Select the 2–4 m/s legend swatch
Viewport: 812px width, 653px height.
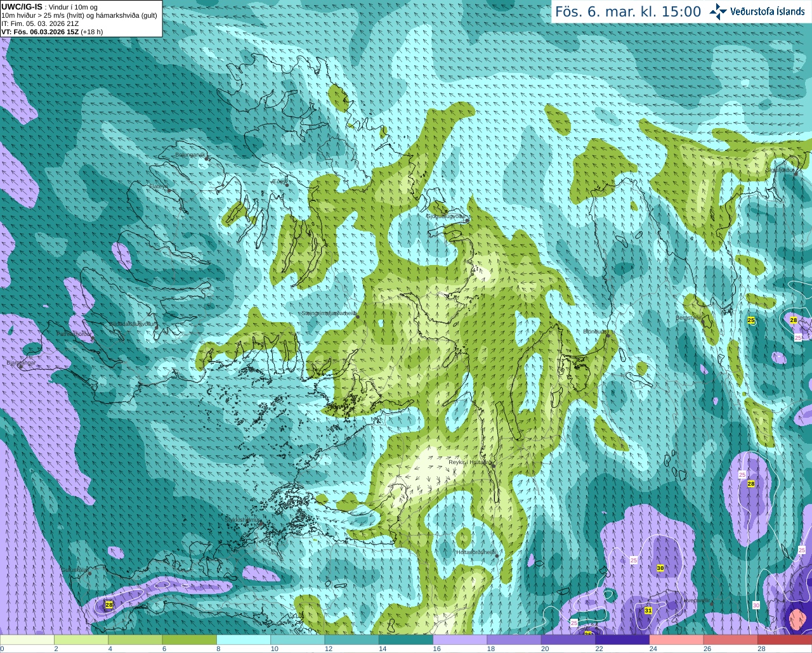tap(81, 640)
